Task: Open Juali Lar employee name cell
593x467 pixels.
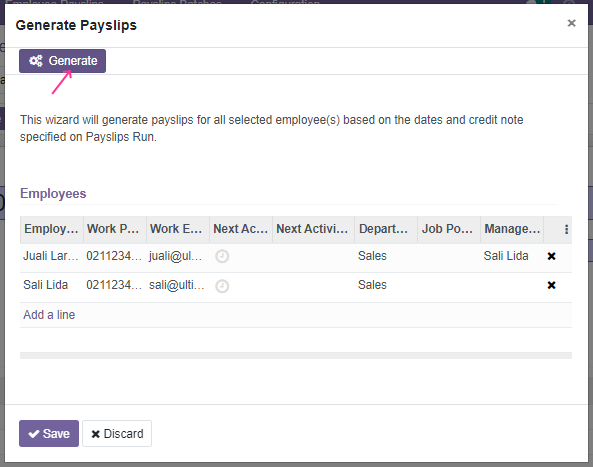Action: click(x=51, y=256)
